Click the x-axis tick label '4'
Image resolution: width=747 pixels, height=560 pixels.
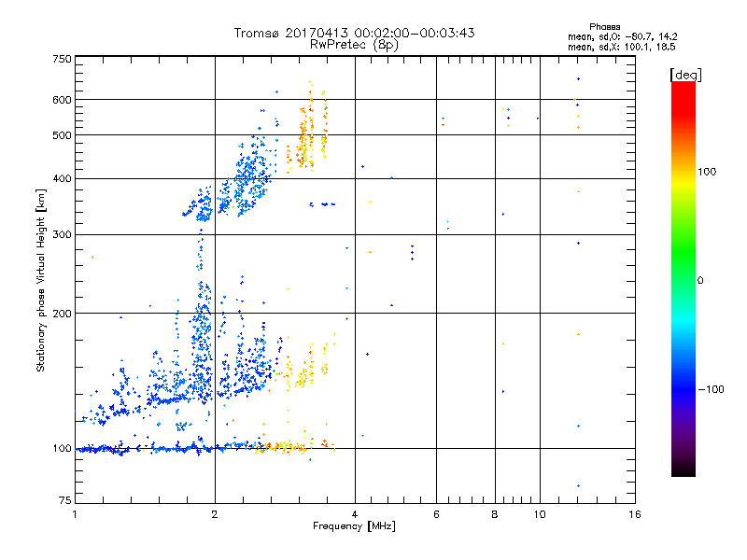[355, 514]
